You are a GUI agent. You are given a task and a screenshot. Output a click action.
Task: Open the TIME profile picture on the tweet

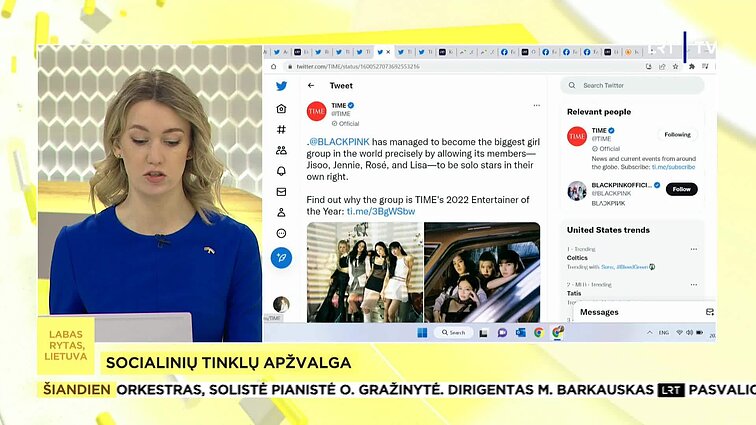(316, 111)
